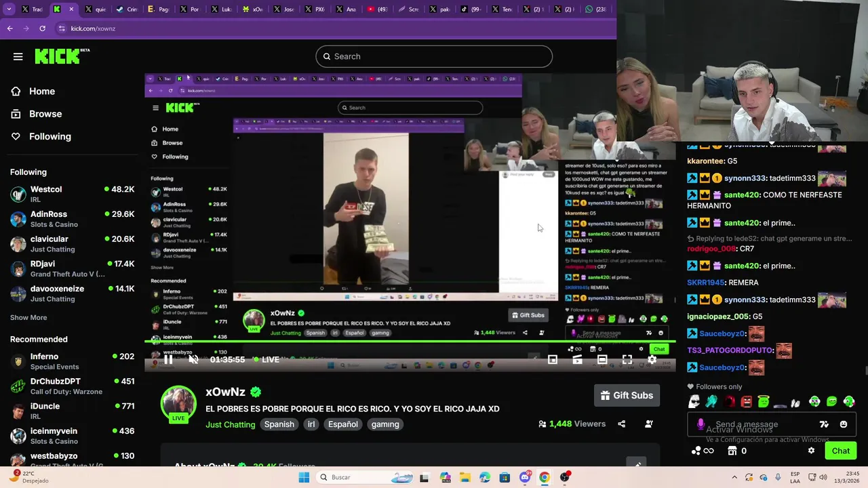Screen dimensions: 868x488
Task: Unmute the stream volume
Action: point(193,359)
